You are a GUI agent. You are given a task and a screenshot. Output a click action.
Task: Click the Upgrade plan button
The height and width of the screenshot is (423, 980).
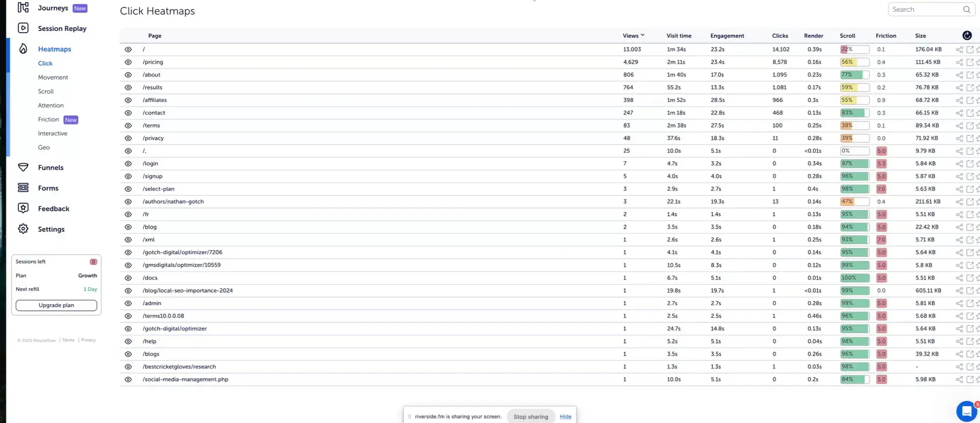[56, 305]
